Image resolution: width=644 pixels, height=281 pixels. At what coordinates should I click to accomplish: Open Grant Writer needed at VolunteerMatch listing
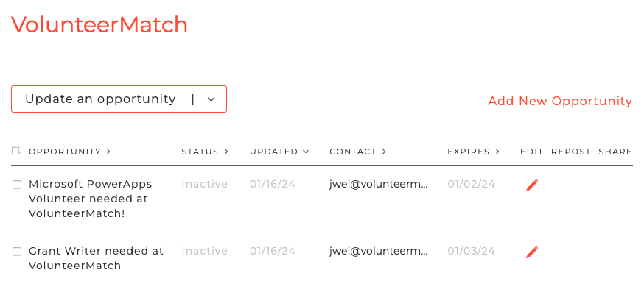click(x=96, y=258)
